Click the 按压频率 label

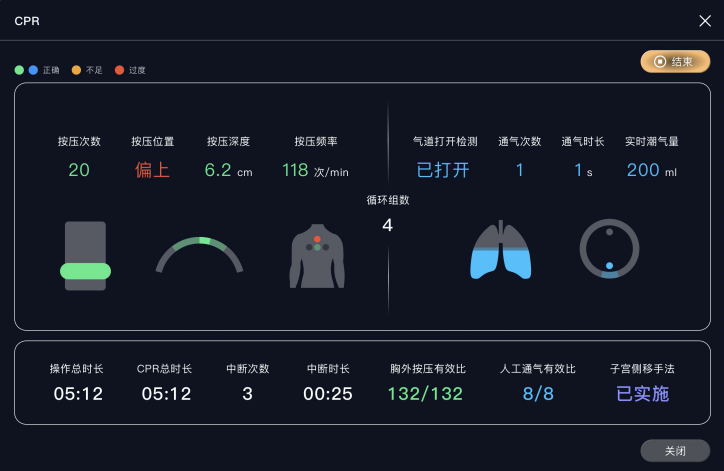[x=316, y=141]
